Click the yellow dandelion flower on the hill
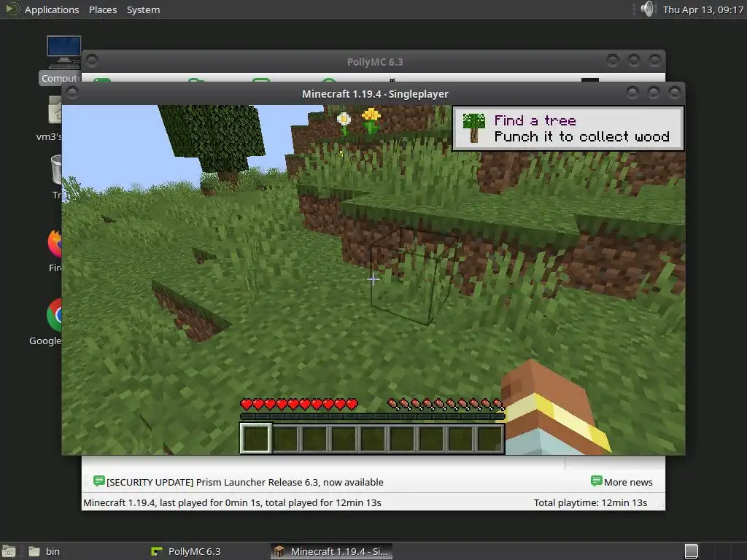The height and width of the screenshot is (560, 747). (x=371, y=120)
